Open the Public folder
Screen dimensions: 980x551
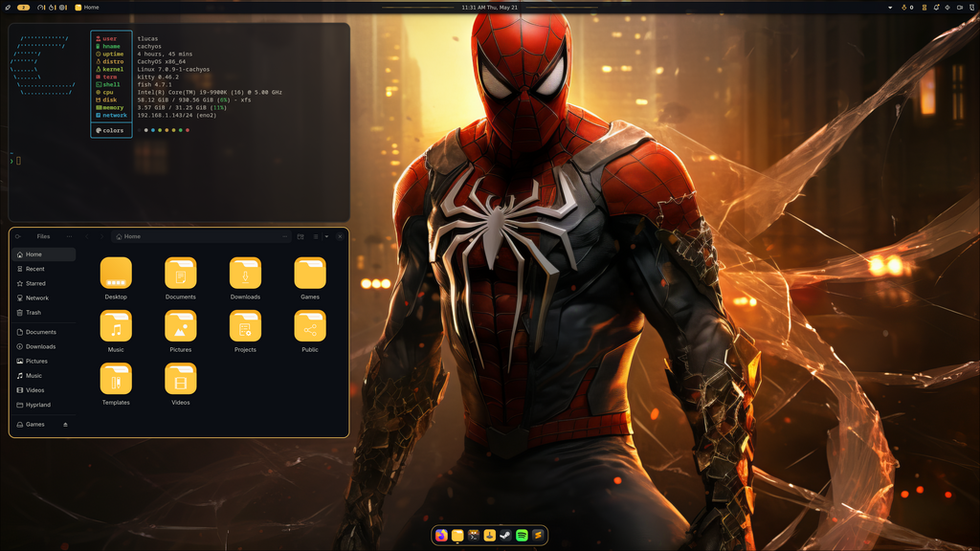pyautogui.click(x=310, y=331)
